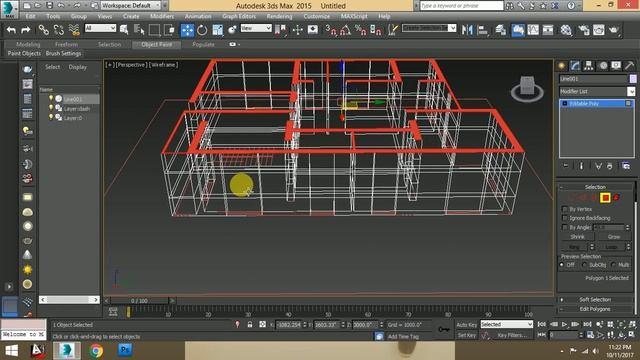Expand the Soft Selection rollout

(x=595, y=300)
